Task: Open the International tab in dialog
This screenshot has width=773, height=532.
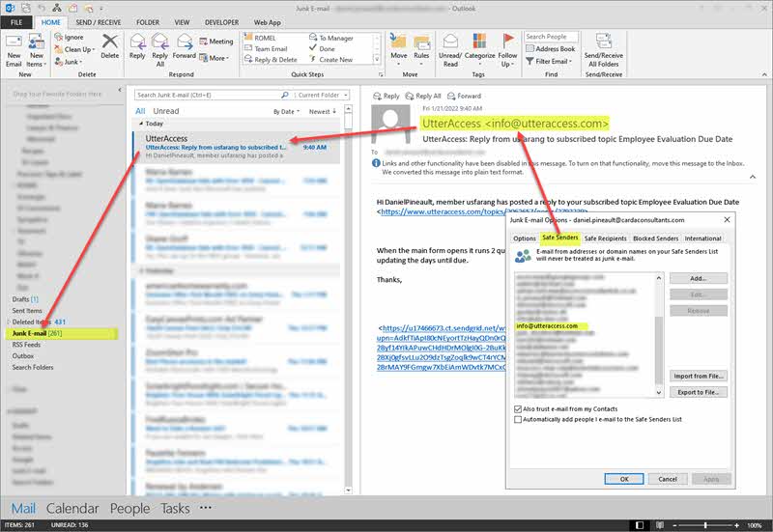Action: (703, 238)
